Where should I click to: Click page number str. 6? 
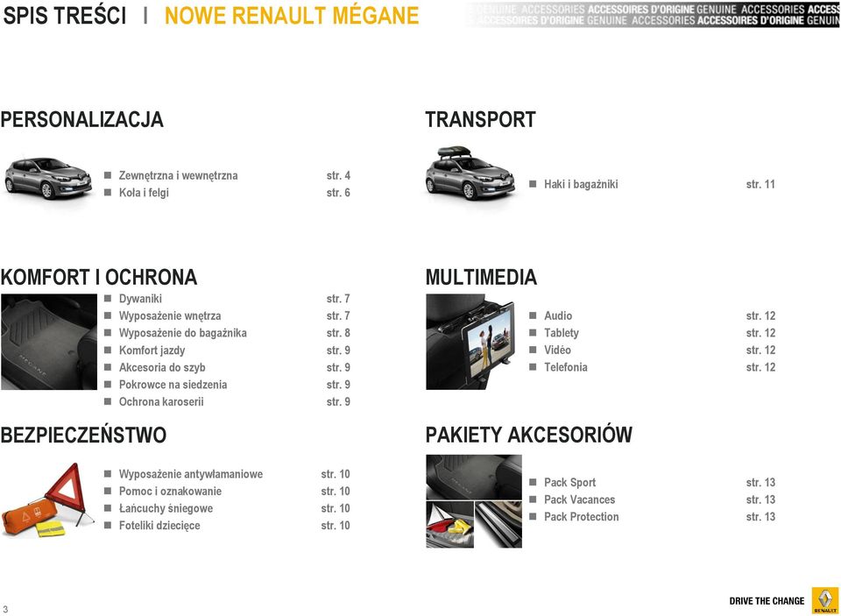338,193
